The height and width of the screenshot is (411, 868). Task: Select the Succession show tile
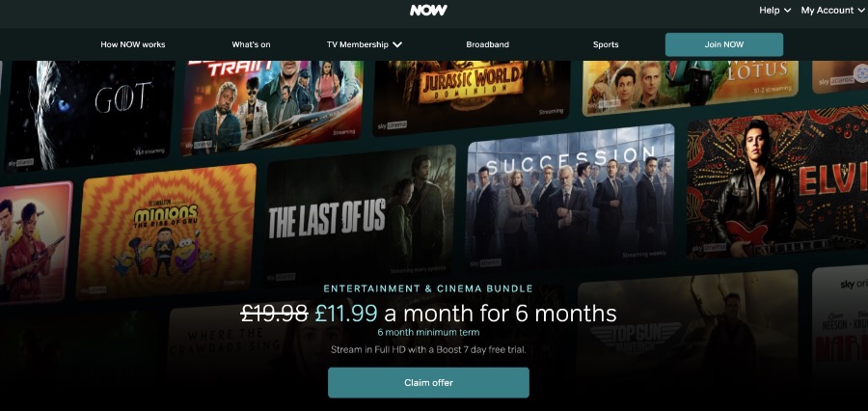[x=570, y=195]
